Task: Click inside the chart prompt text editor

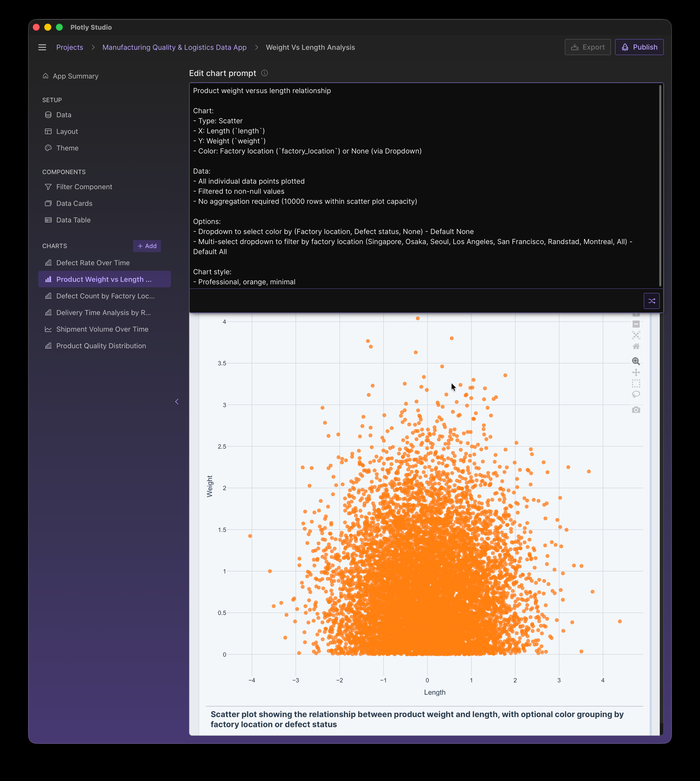Action: (423, 185)
